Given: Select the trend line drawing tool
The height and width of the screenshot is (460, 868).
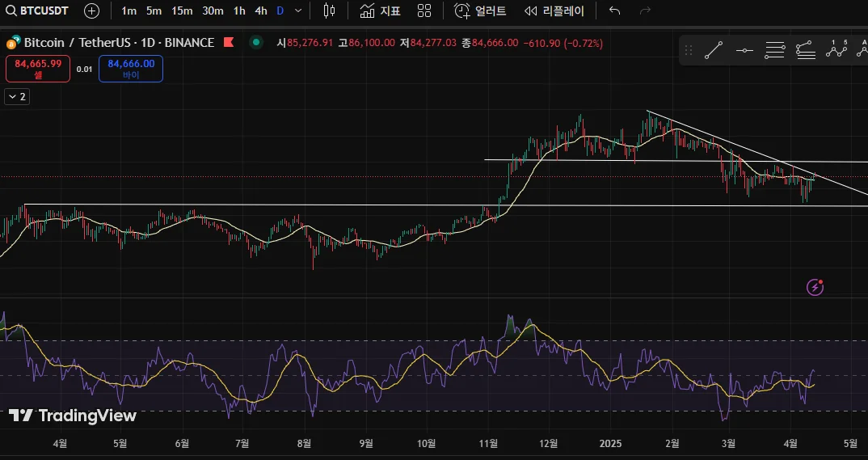Looking at the screenshot, I should (713, 51).
